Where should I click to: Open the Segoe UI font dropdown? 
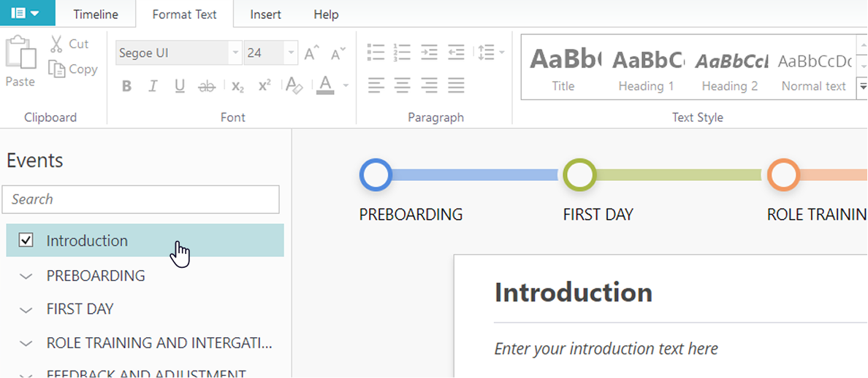[x=235, y=53]
